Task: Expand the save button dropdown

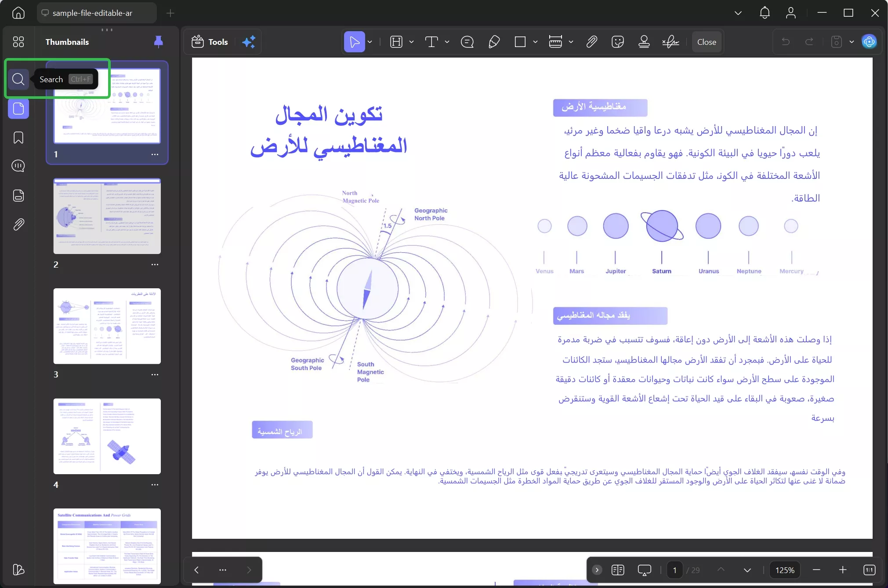Action: coord(851,42)
